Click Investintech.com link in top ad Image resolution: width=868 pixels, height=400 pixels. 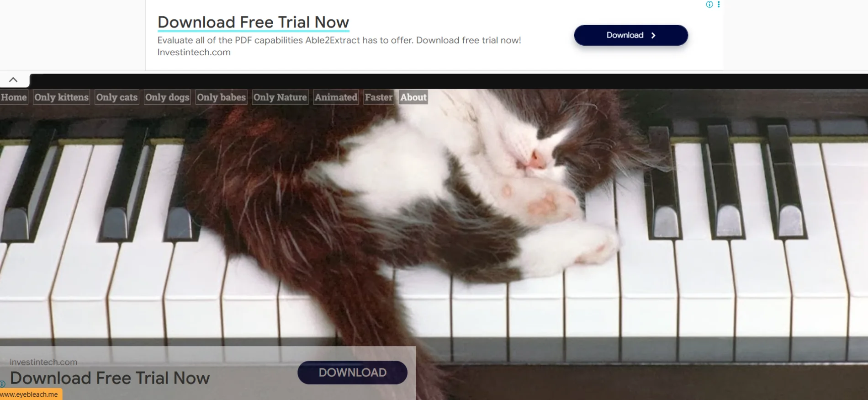point(194,52)
